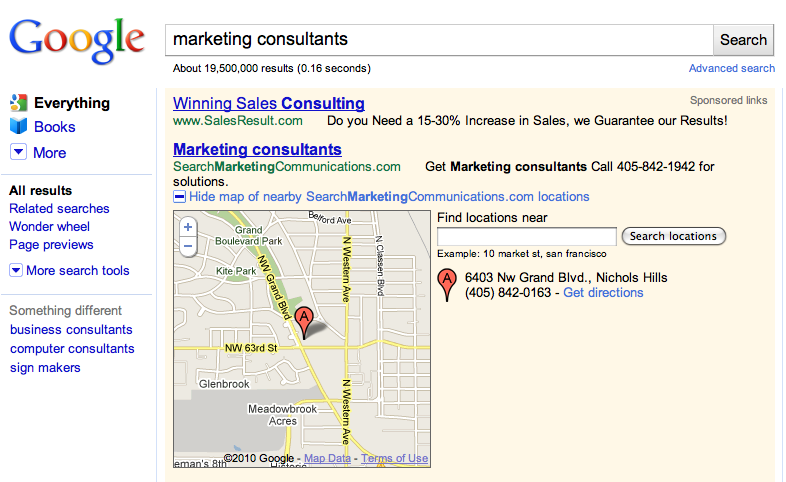The height and width of the screenshot is (482, 786).
Task: Open the Advanced search link
Action: [x=731, y=68]
